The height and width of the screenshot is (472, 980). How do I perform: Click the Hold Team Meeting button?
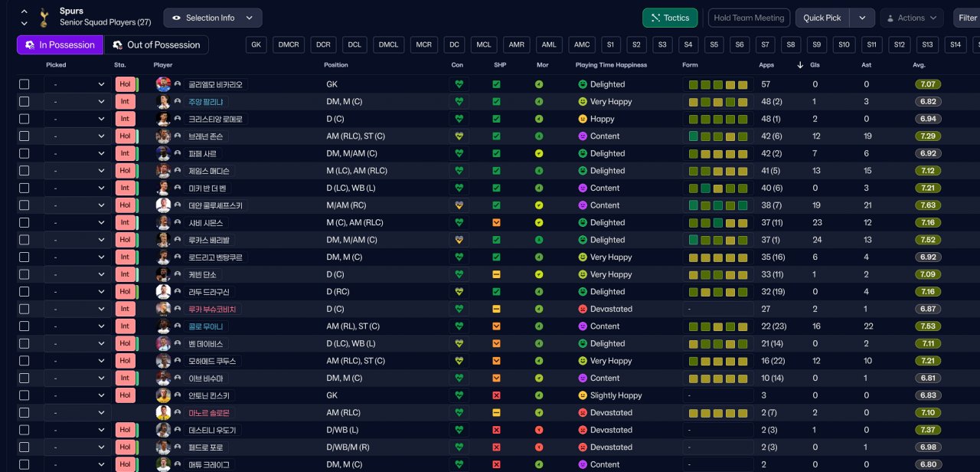point(749,18)
